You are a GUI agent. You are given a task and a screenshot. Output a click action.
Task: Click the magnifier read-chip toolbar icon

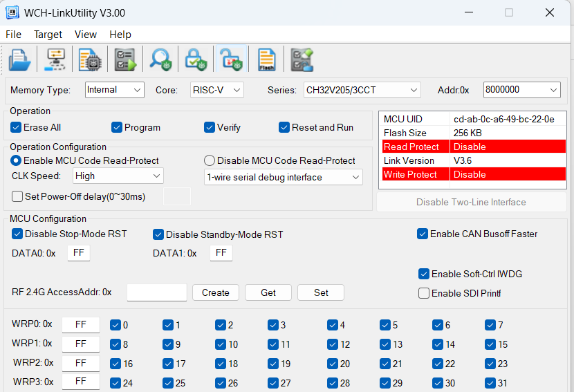tap(160, 59)
